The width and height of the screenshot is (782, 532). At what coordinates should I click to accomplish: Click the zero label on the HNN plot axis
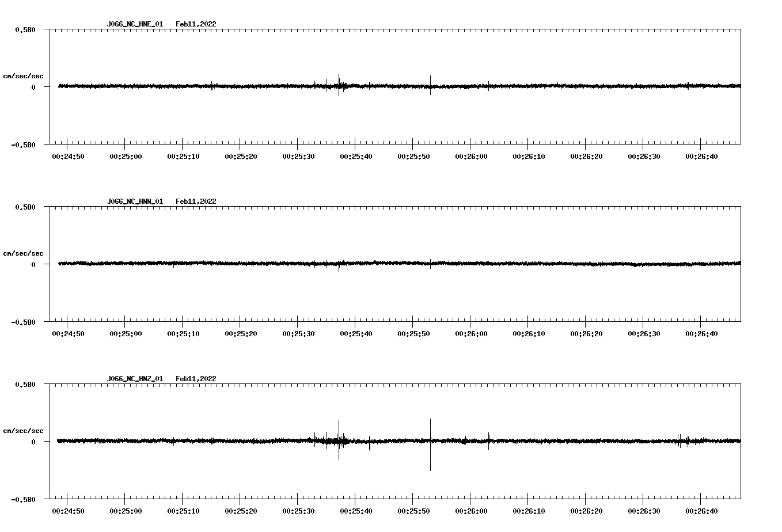point(33,264)
